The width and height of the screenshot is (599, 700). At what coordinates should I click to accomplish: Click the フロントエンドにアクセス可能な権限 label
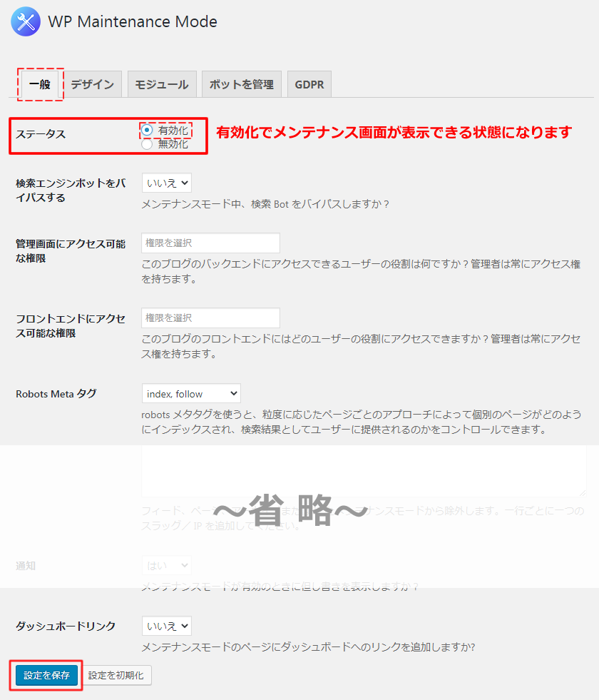point(71,326)
